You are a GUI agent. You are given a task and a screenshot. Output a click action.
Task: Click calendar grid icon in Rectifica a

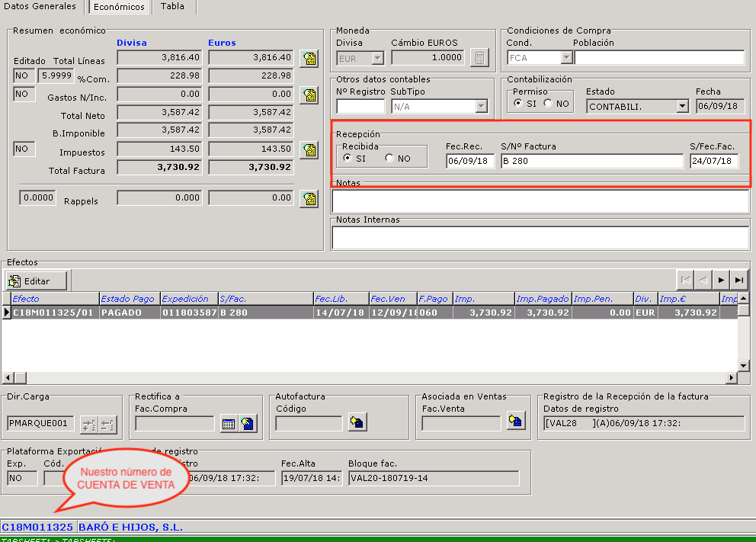point(228,424)
